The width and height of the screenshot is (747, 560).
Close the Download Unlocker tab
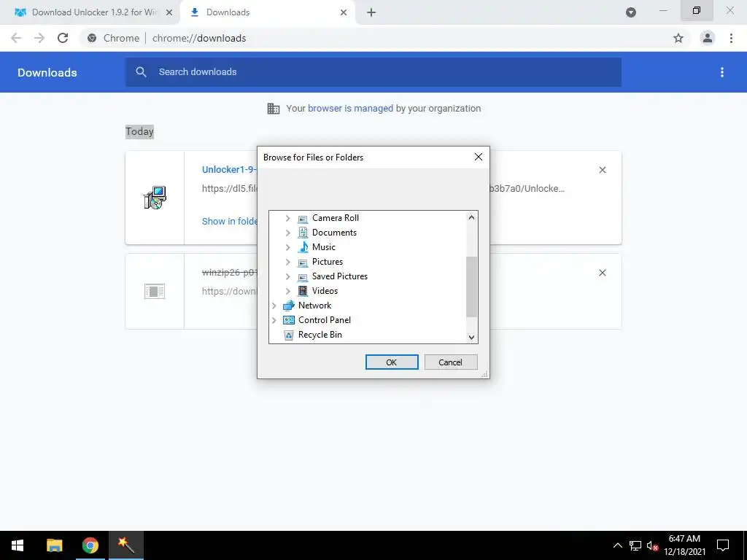[169, 13]
